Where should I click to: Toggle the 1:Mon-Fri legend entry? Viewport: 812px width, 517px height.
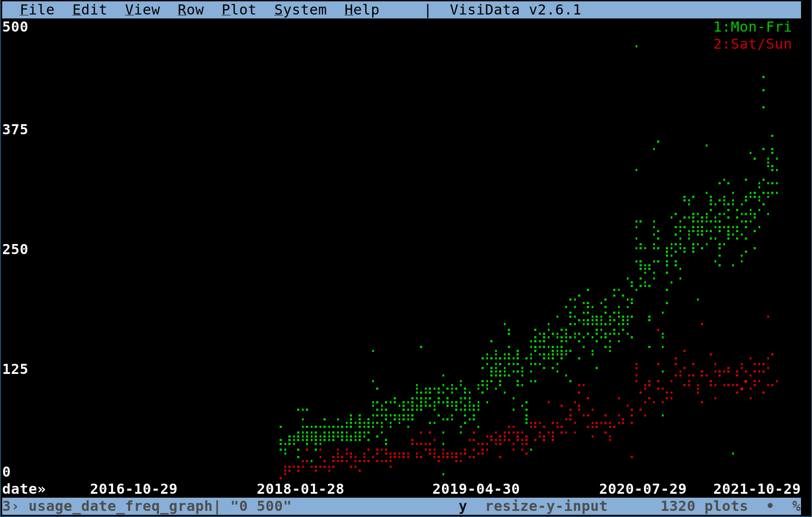(x=753, y=27)
